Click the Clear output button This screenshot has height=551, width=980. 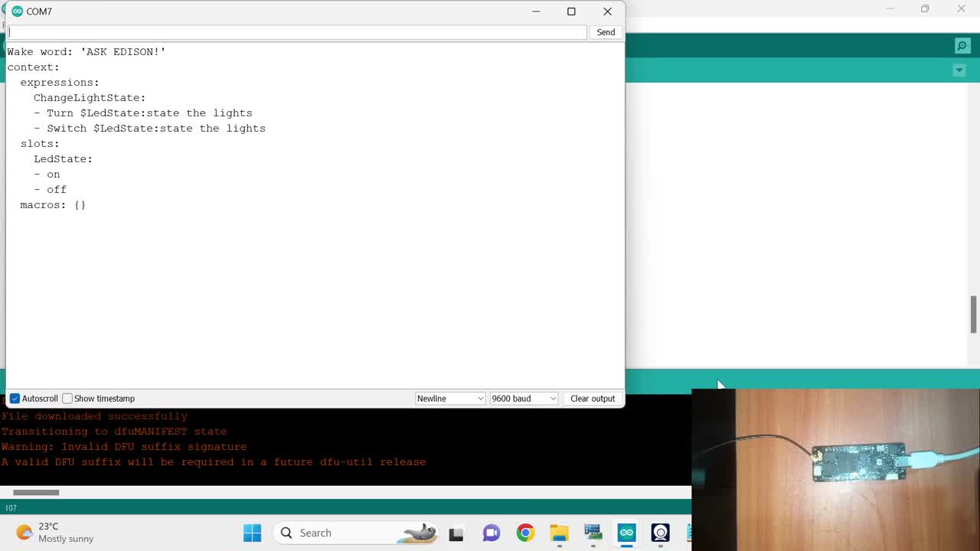tap(592, 399)
